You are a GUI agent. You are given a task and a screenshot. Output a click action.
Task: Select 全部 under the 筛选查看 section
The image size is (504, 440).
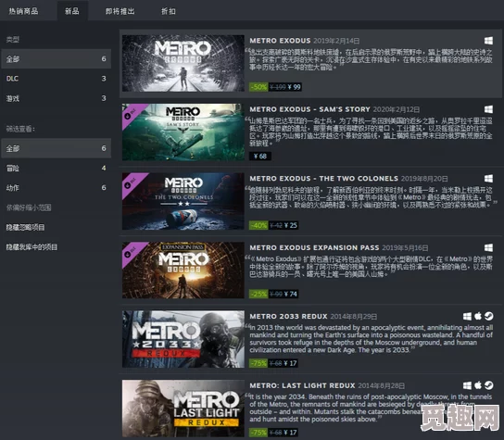(57, 148)
